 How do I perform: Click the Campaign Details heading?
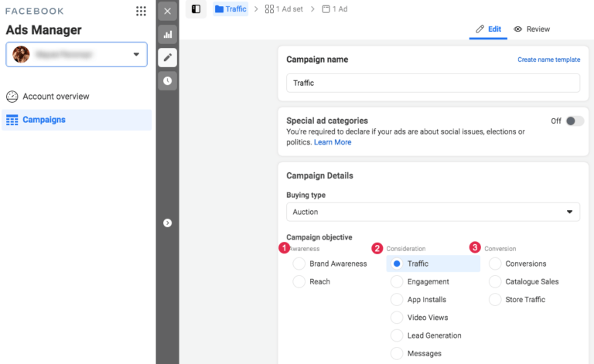tap(319, 175)
